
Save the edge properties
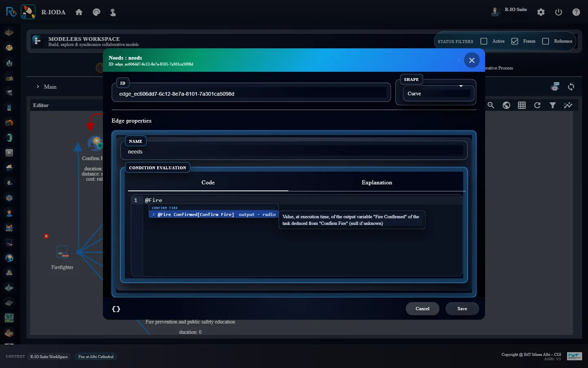coord(462,309)
